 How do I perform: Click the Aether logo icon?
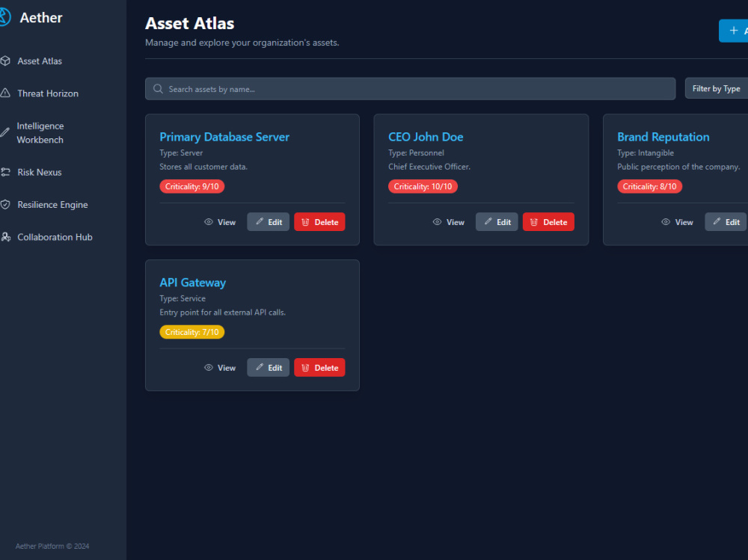coord(4,17)
